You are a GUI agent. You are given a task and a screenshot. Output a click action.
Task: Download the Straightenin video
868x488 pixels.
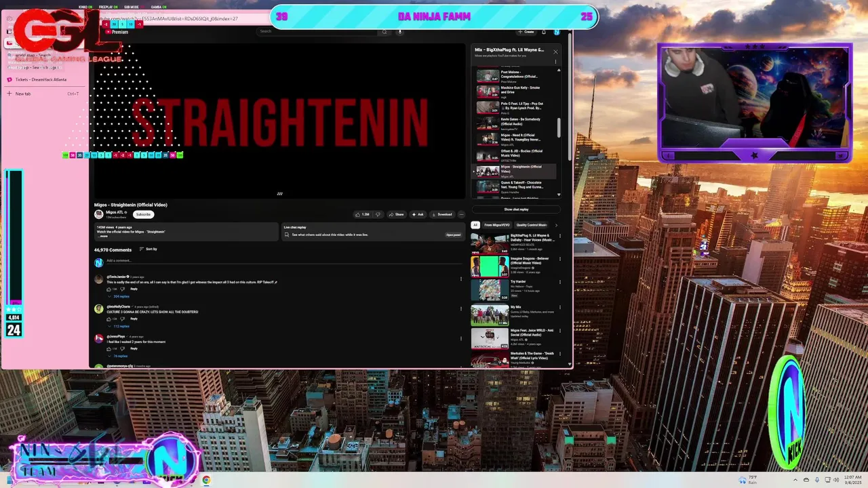pos(441,214)
